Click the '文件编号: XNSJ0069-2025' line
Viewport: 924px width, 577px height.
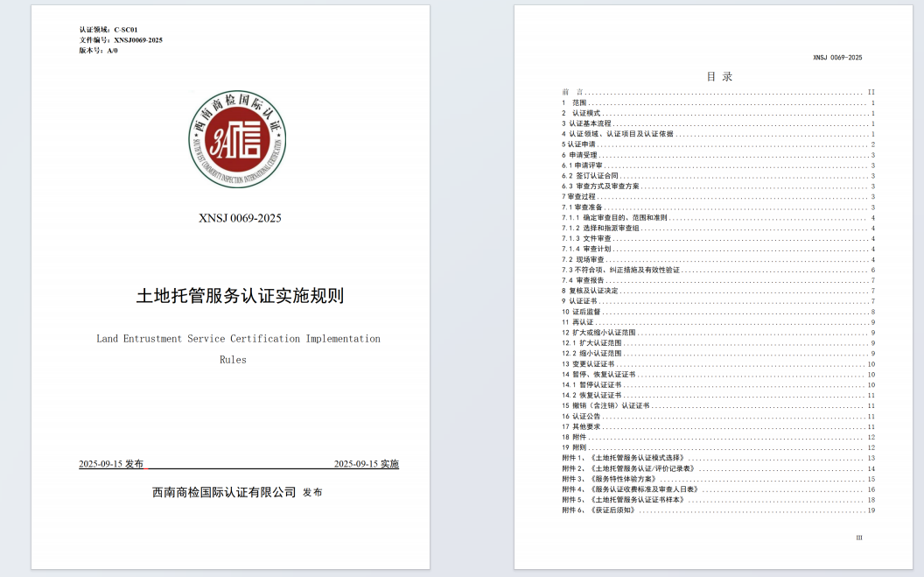pos(121,40)
